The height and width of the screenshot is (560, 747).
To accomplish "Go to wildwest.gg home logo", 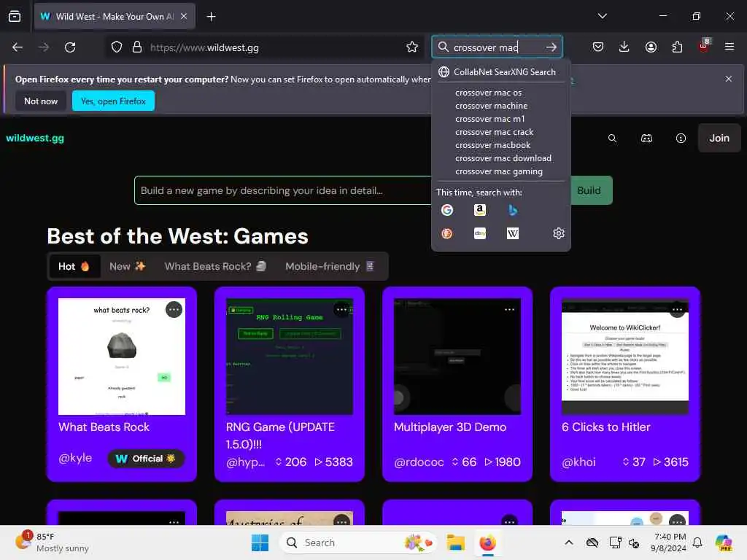I will click(35, 138).
